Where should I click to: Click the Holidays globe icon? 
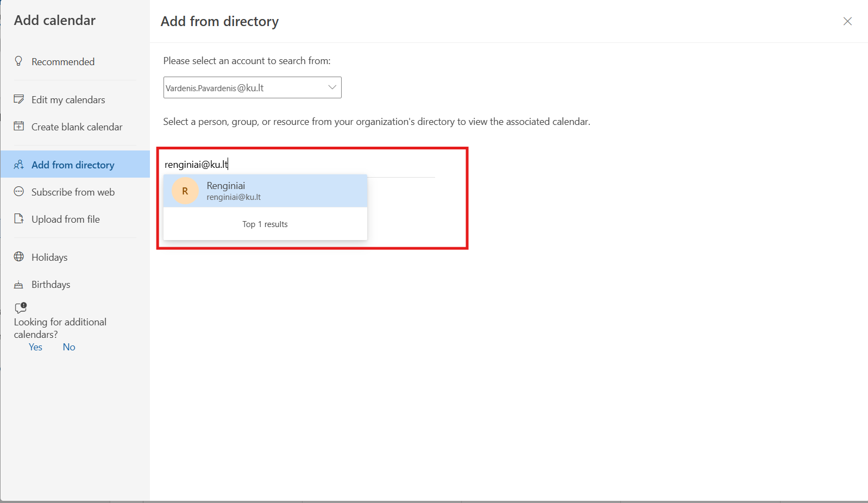pyautogui.click(x=19, y=256)
